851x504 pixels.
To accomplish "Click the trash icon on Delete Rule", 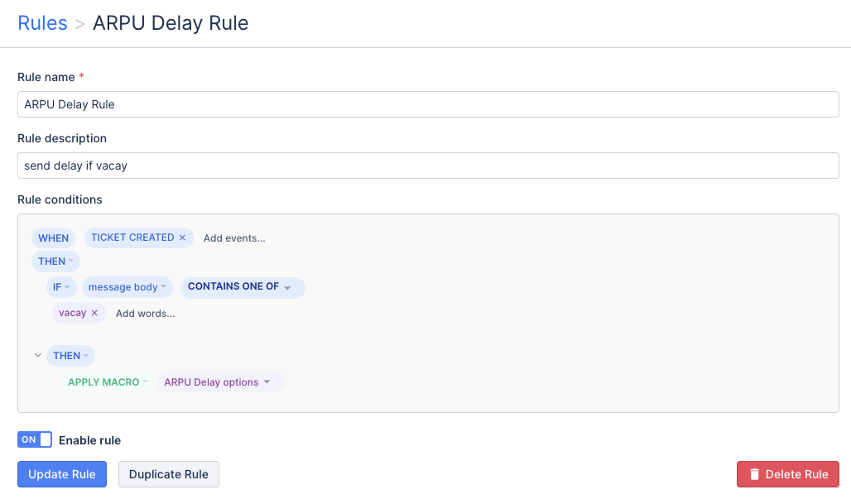I will [754, 474].
